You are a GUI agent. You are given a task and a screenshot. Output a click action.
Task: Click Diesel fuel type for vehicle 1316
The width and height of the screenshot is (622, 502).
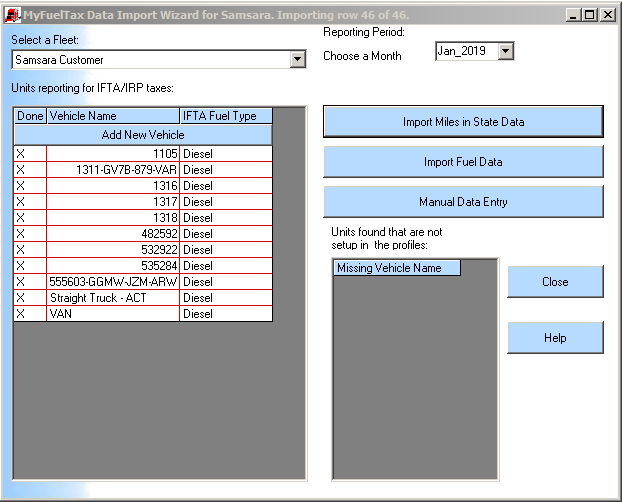tap(226, 186)
